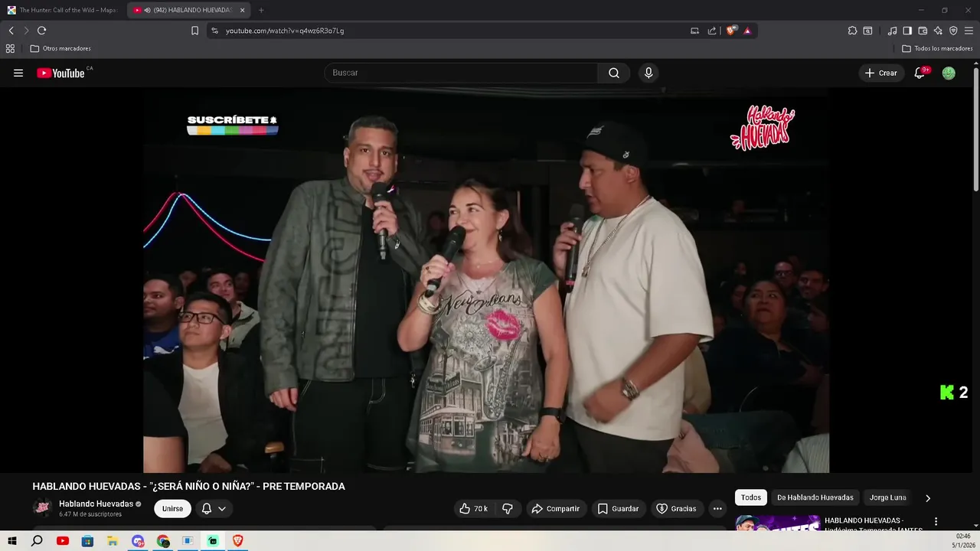Click the search magnifier button
Image resolution: width=980 pixels, height=551 pixels.
point(614,73)
